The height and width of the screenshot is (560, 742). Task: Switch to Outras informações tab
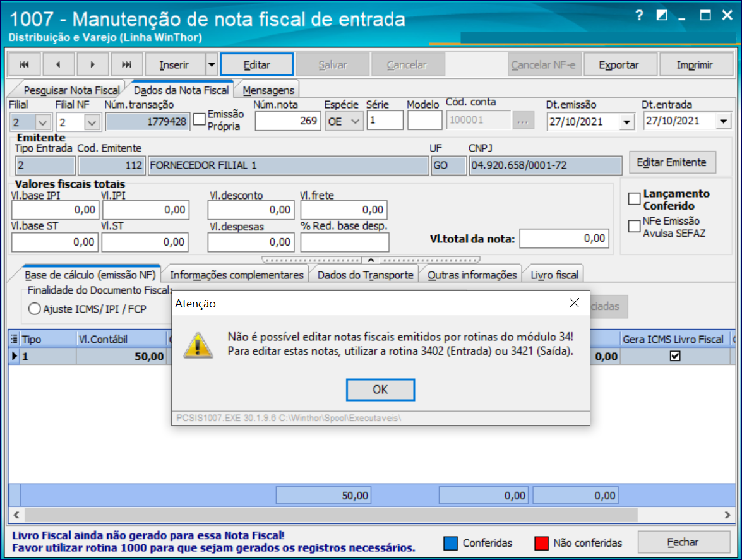[x=472, y=275]
